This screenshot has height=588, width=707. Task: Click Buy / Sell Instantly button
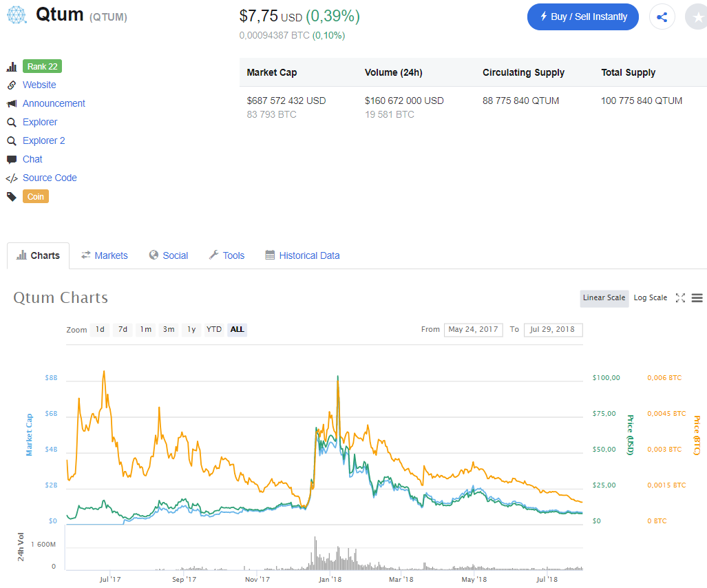click(x=582, y=17)
